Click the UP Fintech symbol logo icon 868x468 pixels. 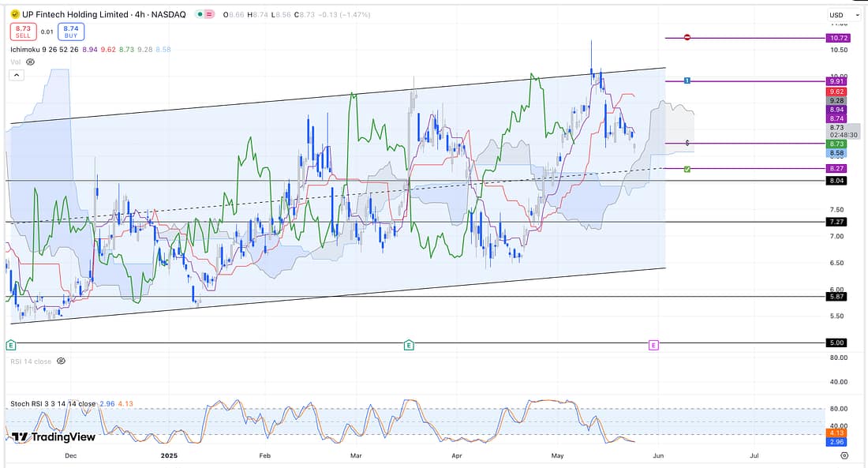[x=13, y=15]
